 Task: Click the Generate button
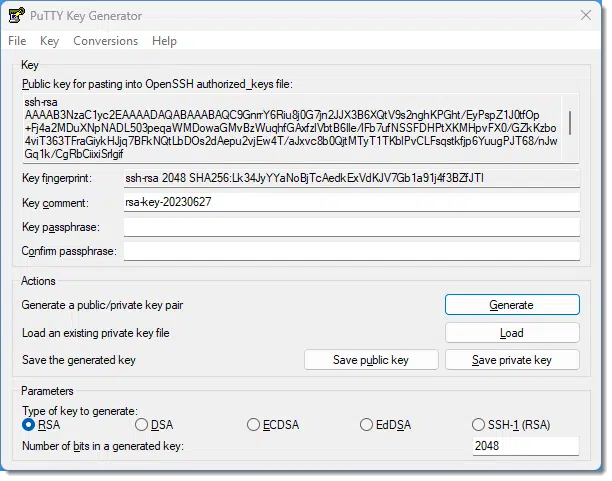512,305
